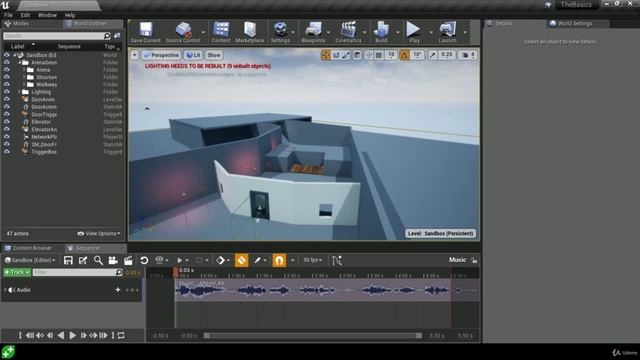Open the Sandbox (Editor) world dropdown in Sequencer
640x360 pixels.
tap(30, 260)
